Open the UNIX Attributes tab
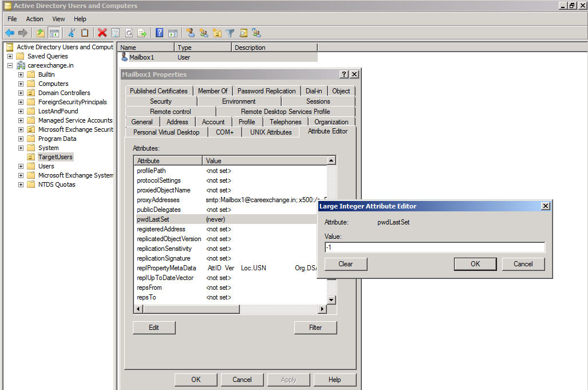Screen dimensions: 588x390 click(271, 132)
